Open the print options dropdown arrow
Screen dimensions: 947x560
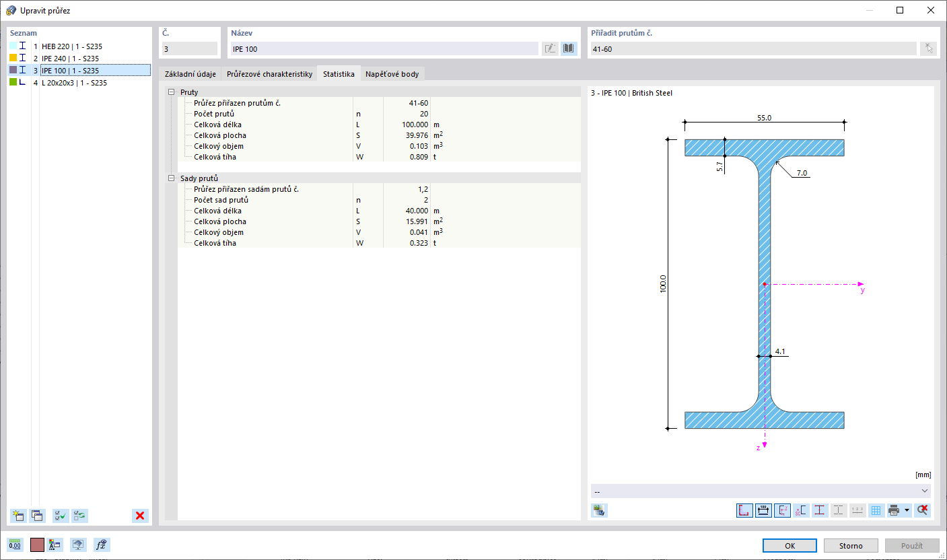[907, 510]
